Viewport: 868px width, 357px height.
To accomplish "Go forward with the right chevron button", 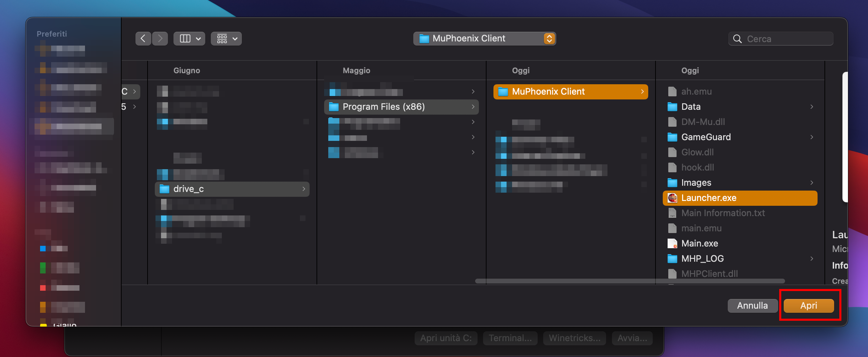I will pos(160,39).
